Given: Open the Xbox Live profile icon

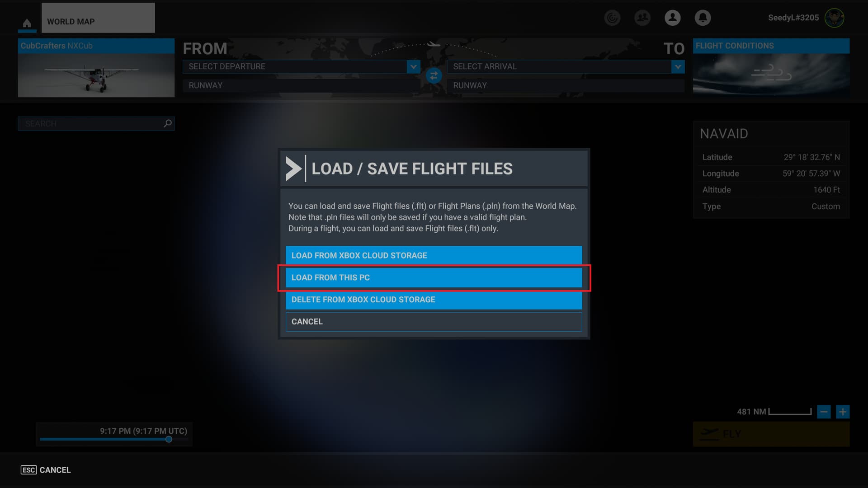Looking at the screenshot, I should click(672, 17).
